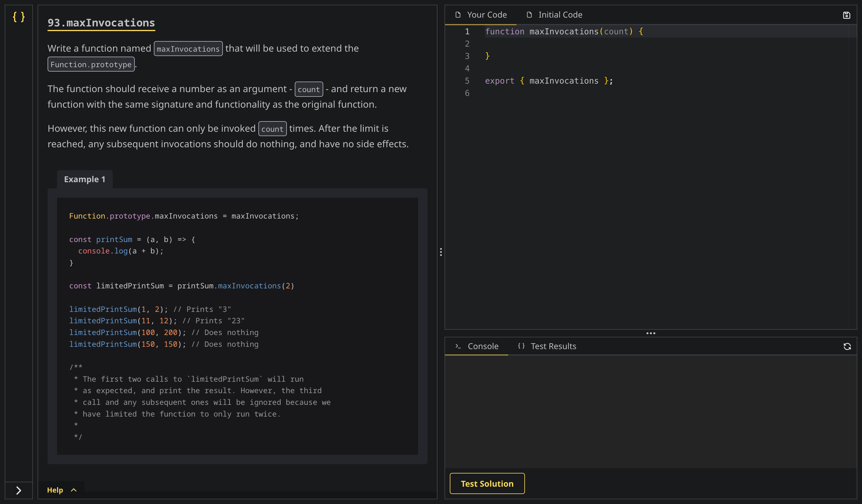Click the 'export { maxInvocations };' code line
The image size is (862, 504).
(x=549, y=81)
